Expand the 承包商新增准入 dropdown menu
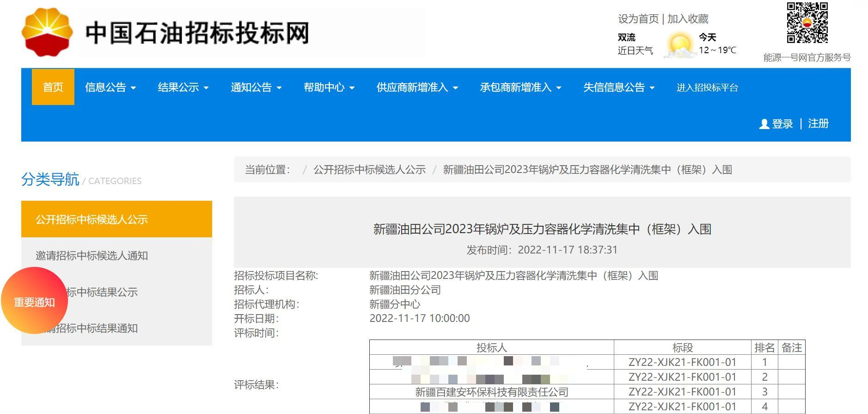The image size is (868, 414). tap(521, 87)
